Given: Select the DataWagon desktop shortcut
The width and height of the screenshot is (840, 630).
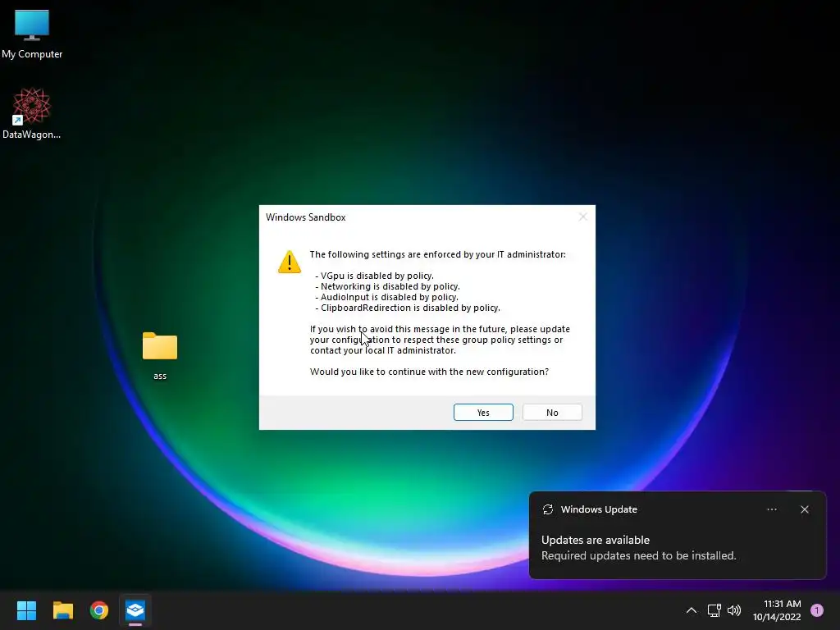Looking at the screenshot, I should [x=32, y=113].
